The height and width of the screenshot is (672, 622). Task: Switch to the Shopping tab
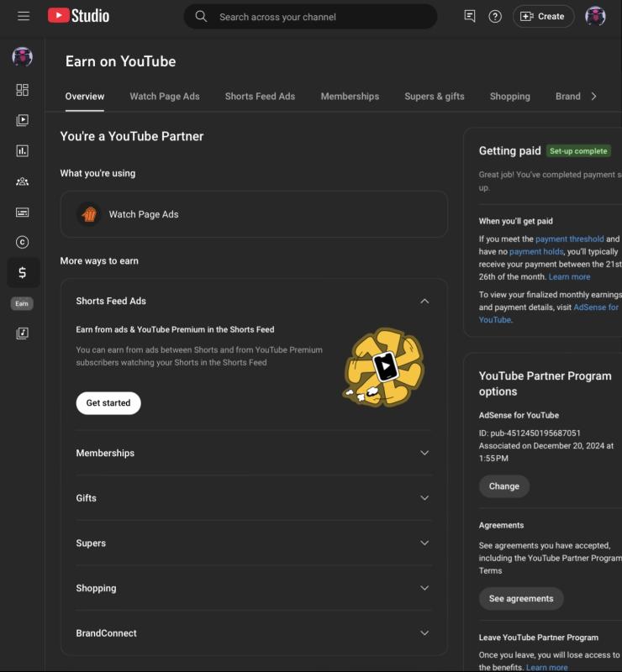pyautogui.click(x=510, y=97)
